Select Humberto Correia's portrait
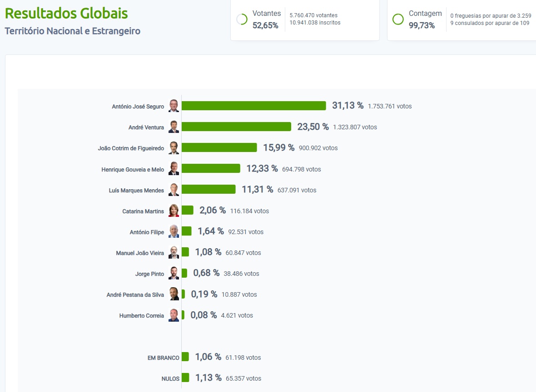The height and width of the screenshot is (392, 536). pyautogui.click(x=174, y=315)
